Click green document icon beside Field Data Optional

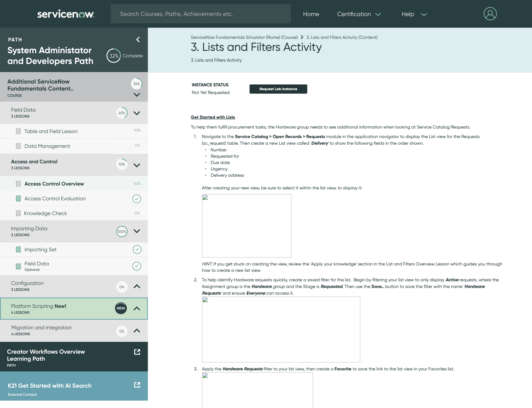18,266
